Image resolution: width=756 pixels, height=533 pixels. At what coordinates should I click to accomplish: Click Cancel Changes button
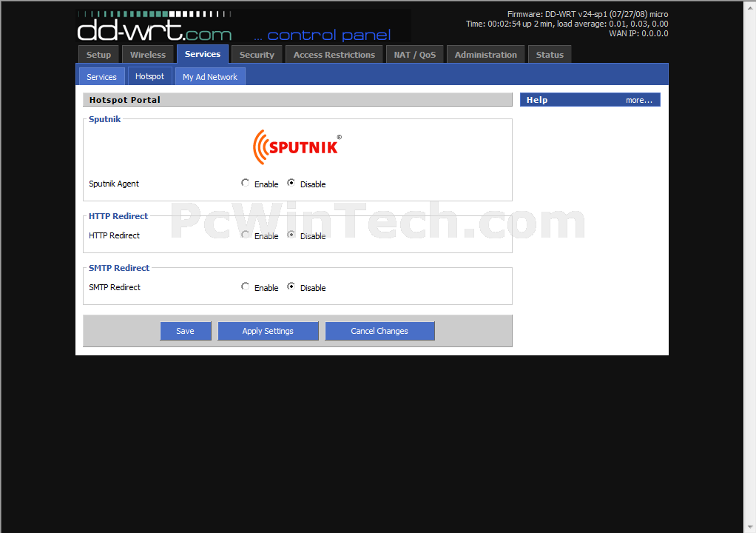click(x=380, y=331)
